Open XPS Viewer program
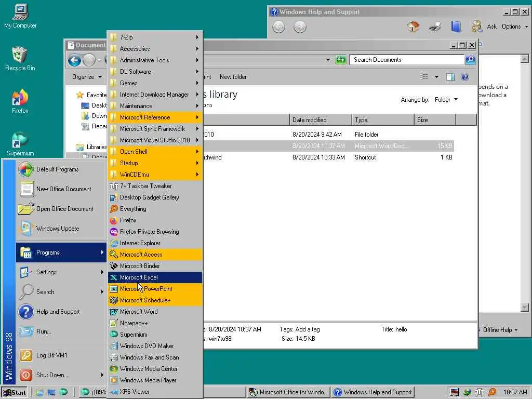 [x=155, y=392]
